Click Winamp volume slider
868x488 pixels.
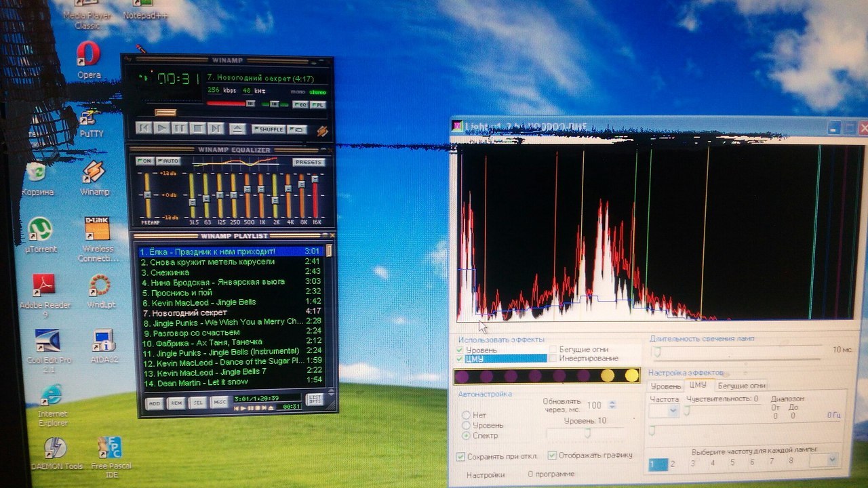231,104
